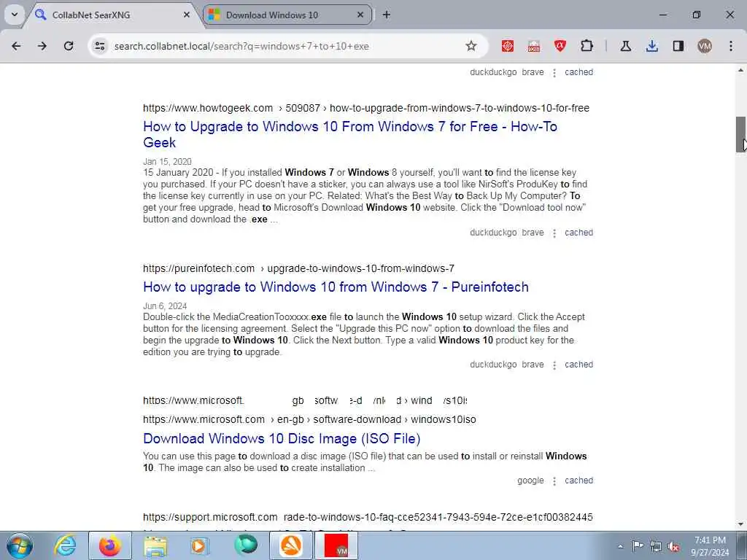Toggle the browser side panel
This screenshot has height=560, width=747.
point(678,46)
